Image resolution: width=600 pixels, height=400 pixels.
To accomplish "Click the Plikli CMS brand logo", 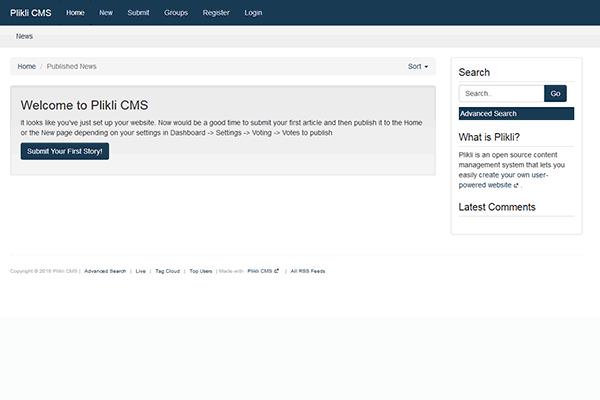I will click(x=31, y=13).
